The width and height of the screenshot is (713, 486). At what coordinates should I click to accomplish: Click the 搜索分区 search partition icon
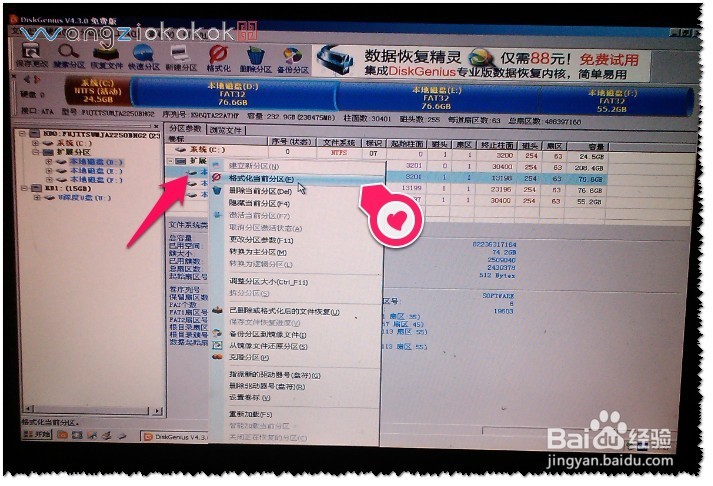coord(69,56)
